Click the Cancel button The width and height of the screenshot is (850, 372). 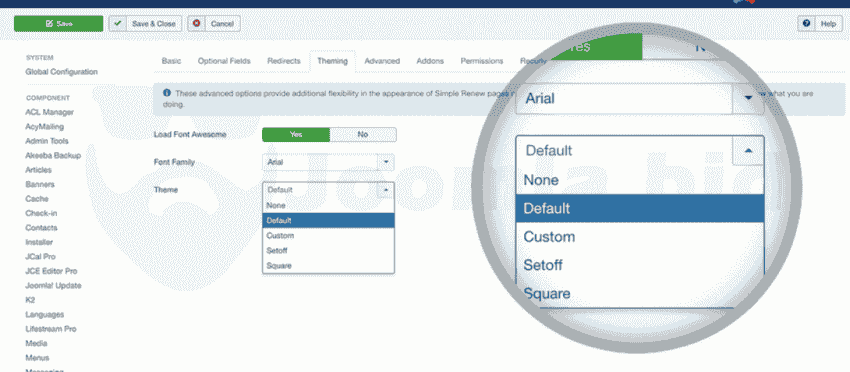[x=214, y=24]
